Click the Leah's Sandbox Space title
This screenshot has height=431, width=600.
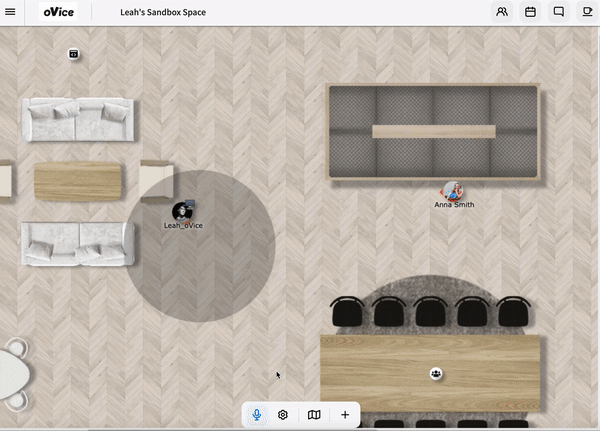pos(163,12)
